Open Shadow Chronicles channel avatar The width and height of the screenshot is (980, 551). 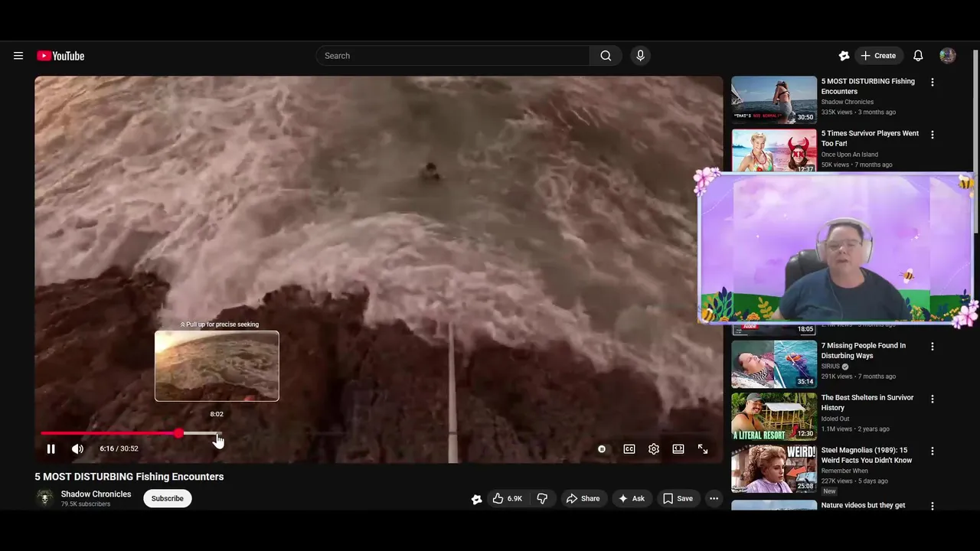click(x=45, y=498)
